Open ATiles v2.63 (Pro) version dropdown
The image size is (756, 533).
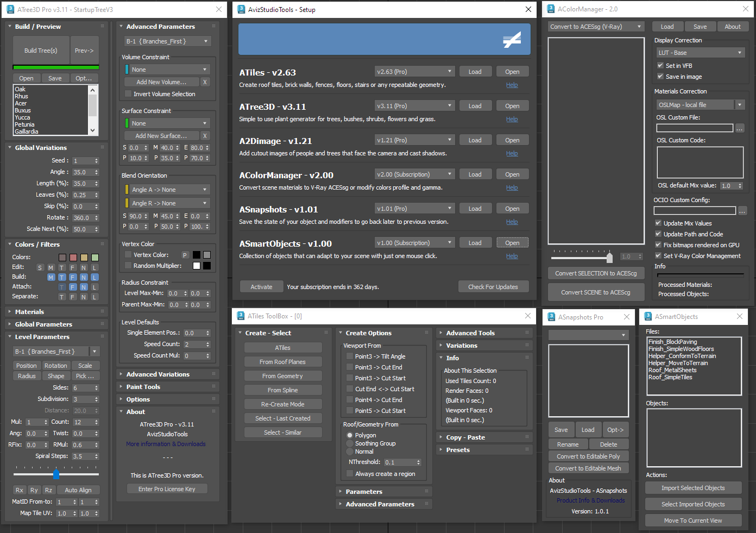(x=414, y=72)
